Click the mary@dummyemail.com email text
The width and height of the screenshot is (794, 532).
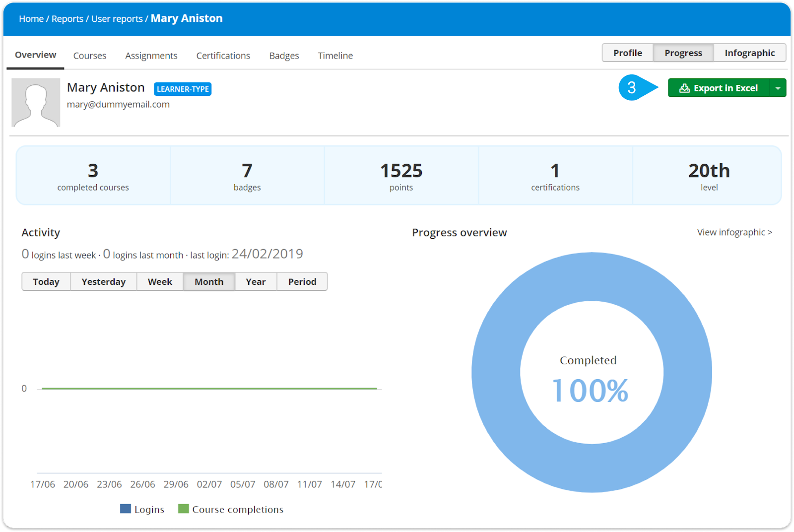118,104
